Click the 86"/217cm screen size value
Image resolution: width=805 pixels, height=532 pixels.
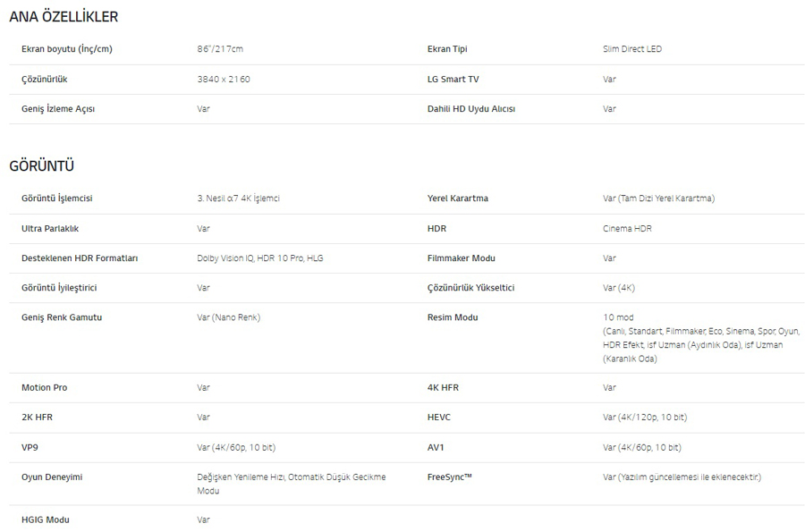click(x=220, y=49)
